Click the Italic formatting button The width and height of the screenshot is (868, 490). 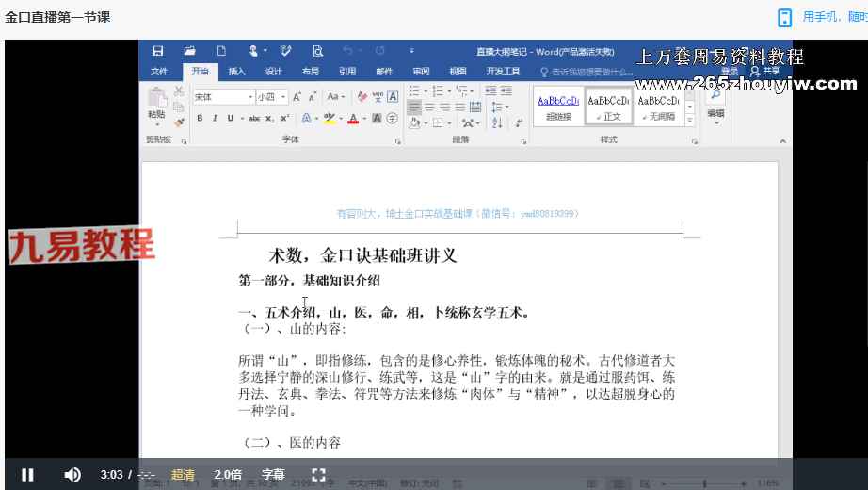click(215, 119)
